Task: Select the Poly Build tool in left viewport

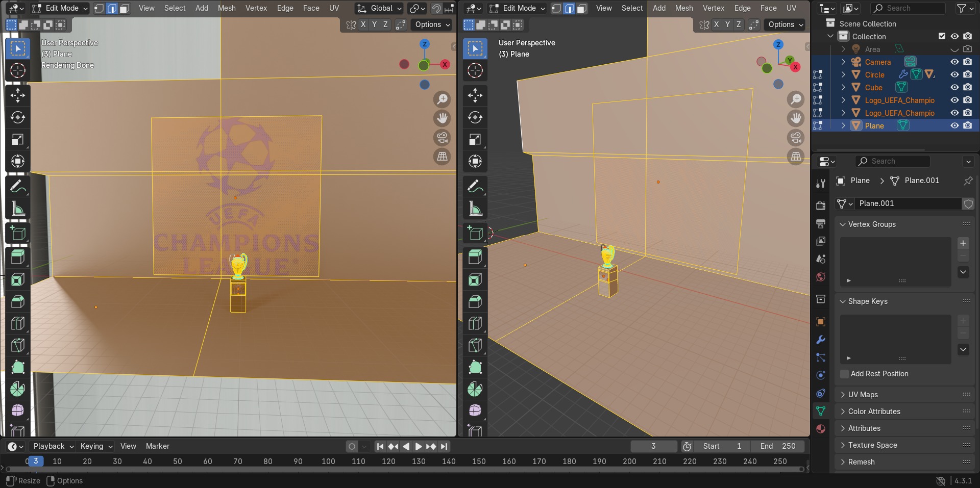Action: click(x=18, y=367)
